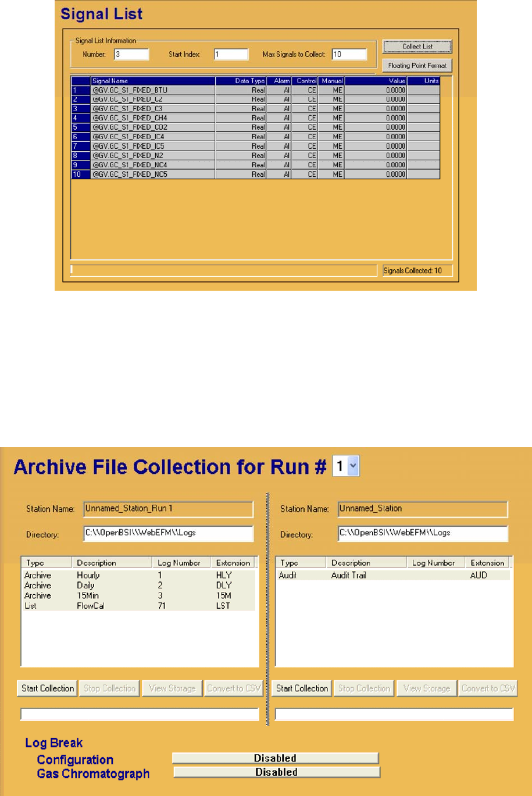This screenshot has height=796, width=532.
Task: Click Stop Collection under audit list
Action: click(x=364, y=688)
